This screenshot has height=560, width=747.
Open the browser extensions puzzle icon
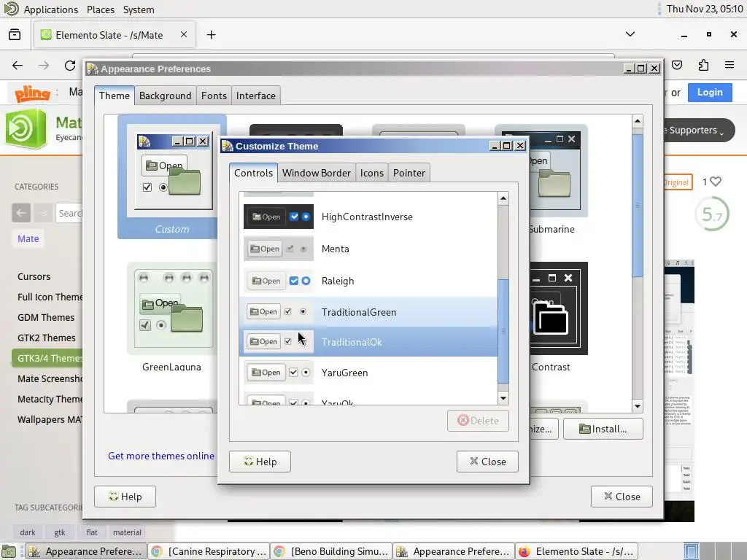click(x=703, y=65)
